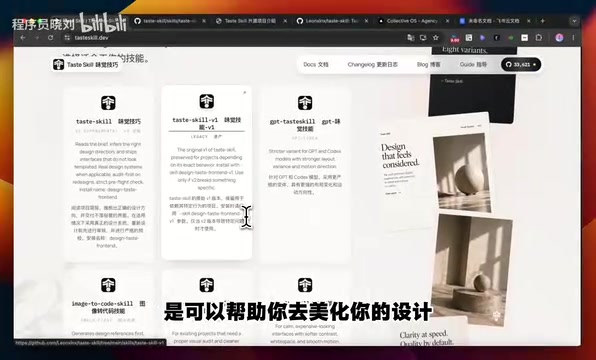Screen dimensions: 596x360
Task: Open the translate page icon in address bar
Action: 411,38
